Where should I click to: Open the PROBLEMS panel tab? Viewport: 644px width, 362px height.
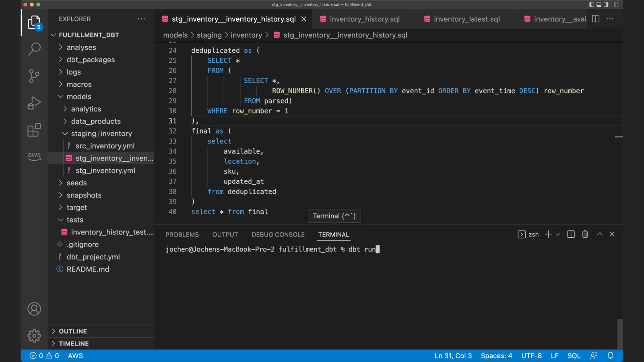point(182,234)
